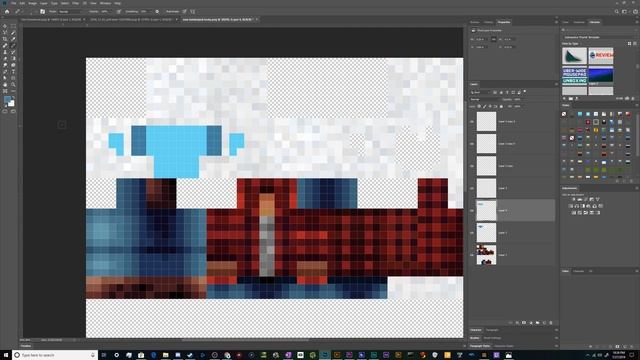Open Windows Start menu
This screenshot has width=640, height=360.
pyautogui.click(x=6, y=355)
